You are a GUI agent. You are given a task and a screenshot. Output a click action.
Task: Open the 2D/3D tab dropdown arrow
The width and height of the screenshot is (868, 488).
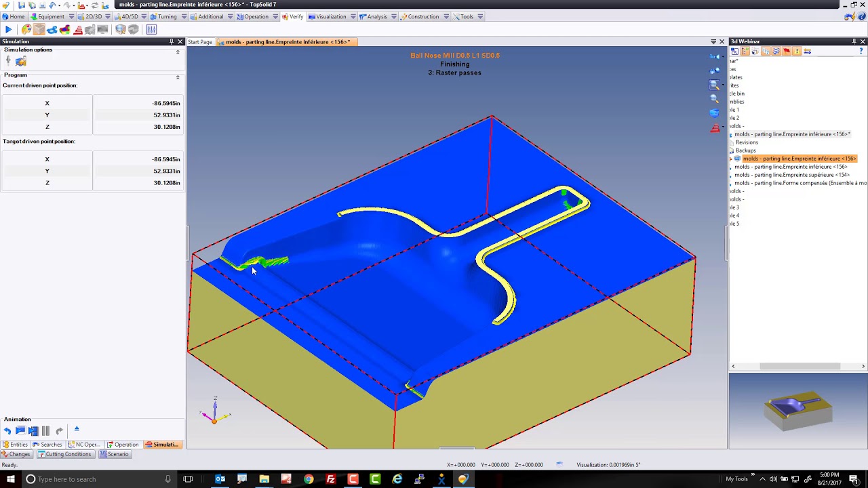pos(108,16)
